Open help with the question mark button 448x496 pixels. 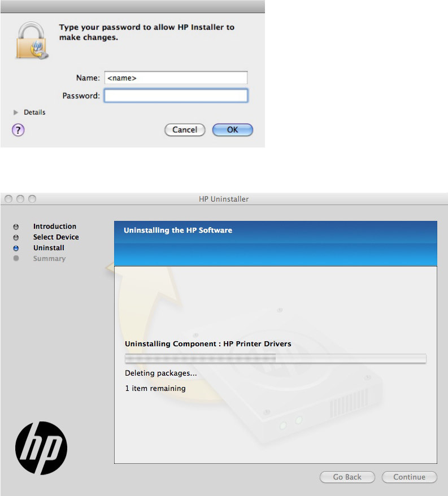tap(18, 130)
